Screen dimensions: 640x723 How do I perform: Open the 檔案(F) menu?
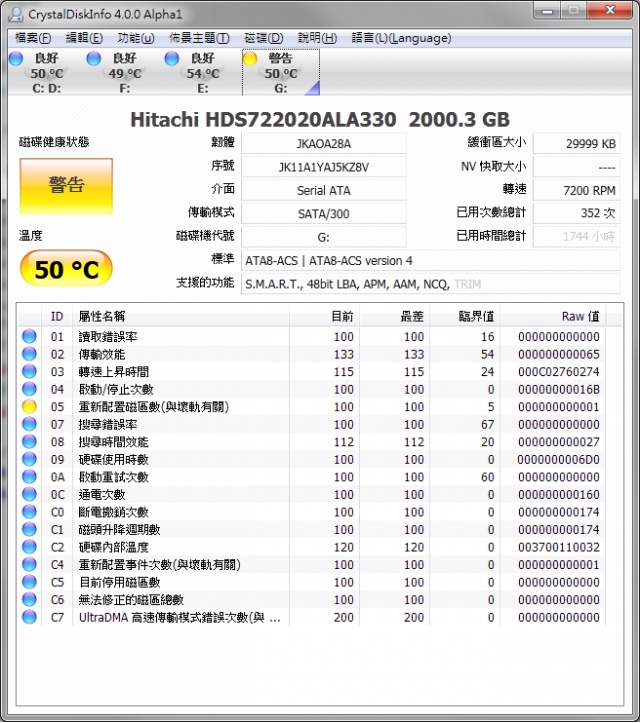(33, 38)
